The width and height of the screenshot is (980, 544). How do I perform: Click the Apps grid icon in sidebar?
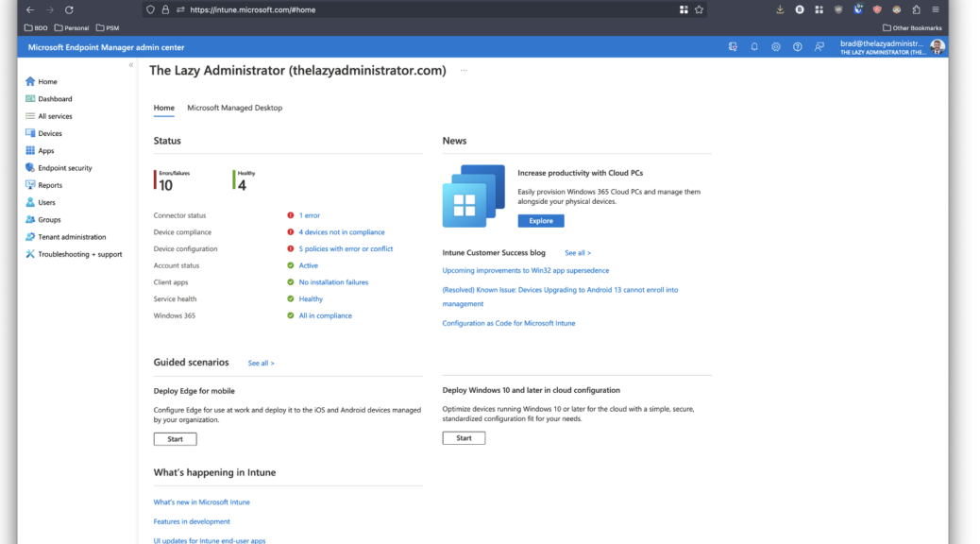(x=30, y=151)
